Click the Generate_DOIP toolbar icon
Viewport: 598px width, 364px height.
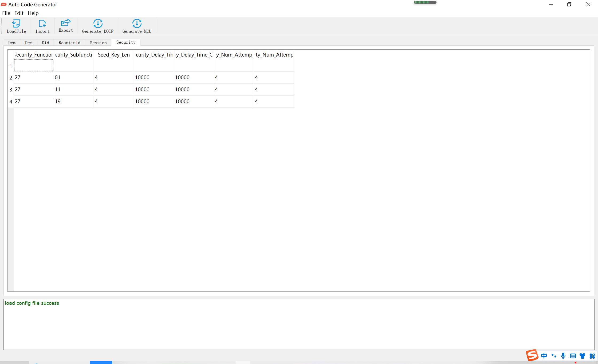(98, 26)
